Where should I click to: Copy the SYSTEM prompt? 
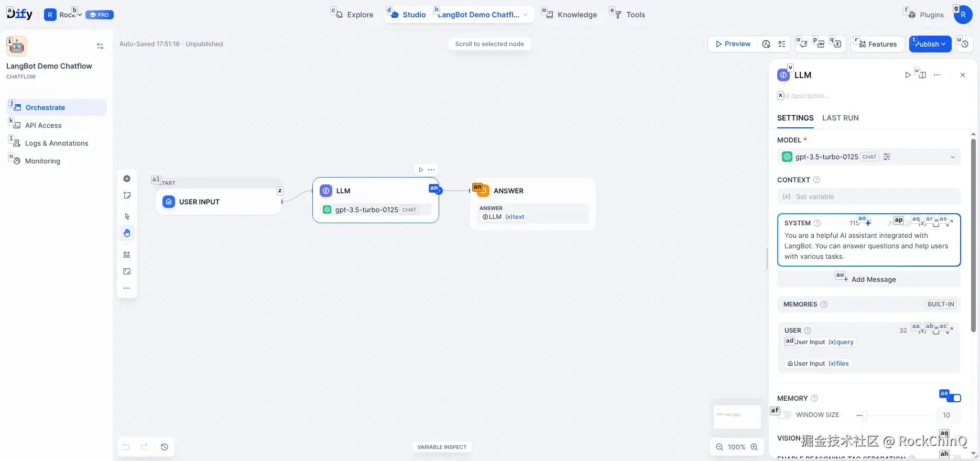(936, 223)
